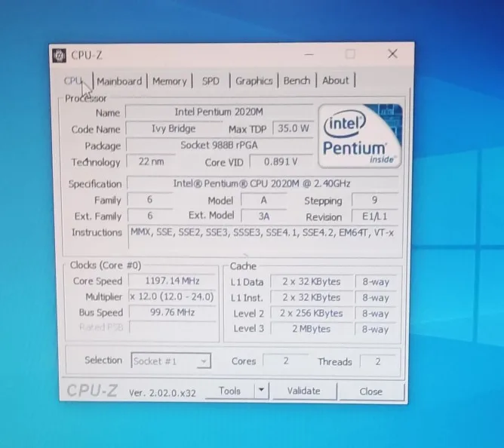Click the Specification field text
The height and width of the screenshot is (448, 504).
262,183
